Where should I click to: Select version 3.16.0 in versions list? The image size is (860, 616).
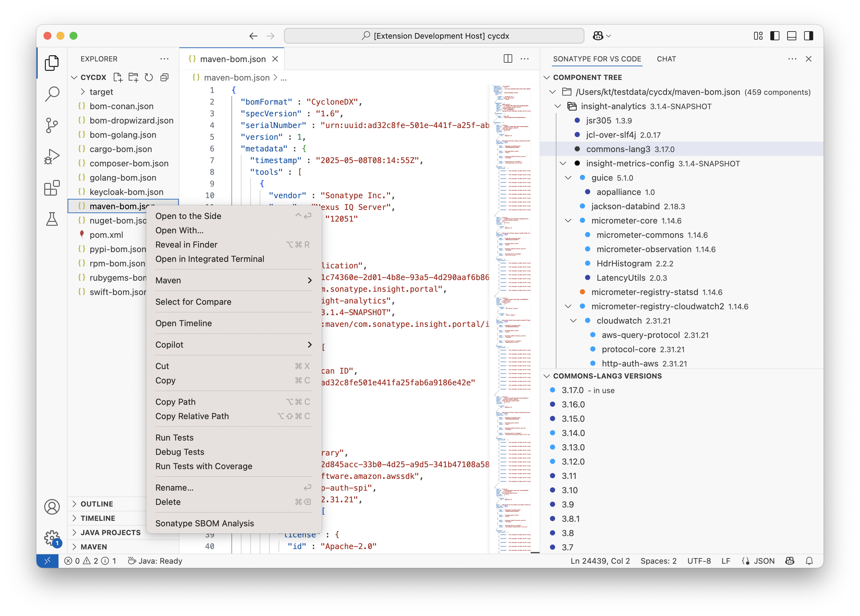pos(681,404)
